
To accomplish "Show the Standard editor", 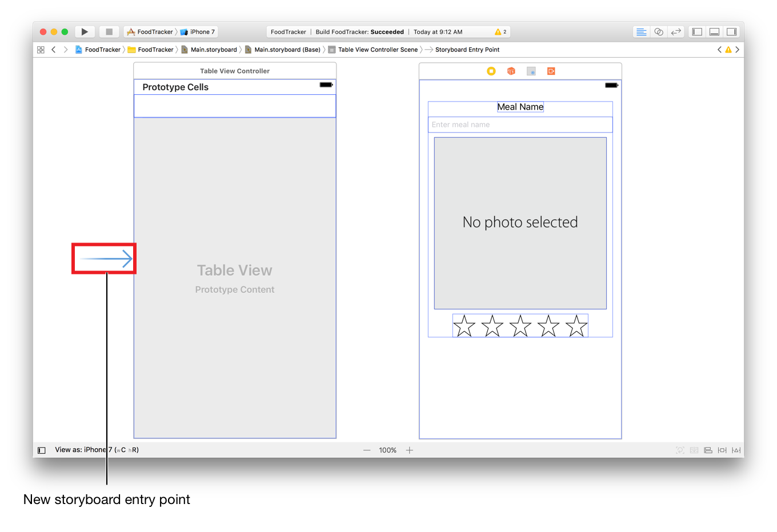I will coord(641,32).
